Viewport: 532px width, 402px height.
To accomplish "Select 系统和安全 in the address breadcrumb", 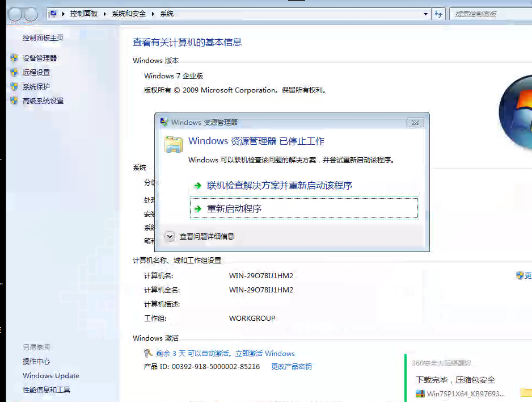I will [x=129, y=14].
